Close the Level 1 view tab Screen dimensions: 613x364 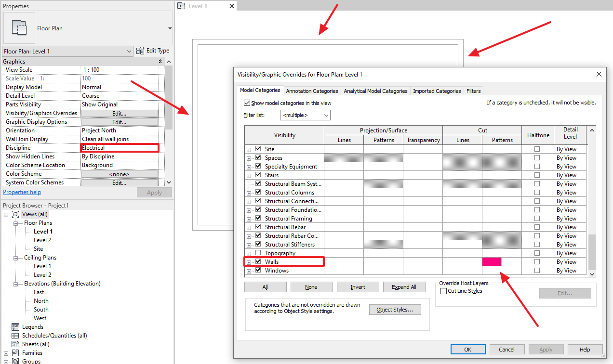coord(231,6)
